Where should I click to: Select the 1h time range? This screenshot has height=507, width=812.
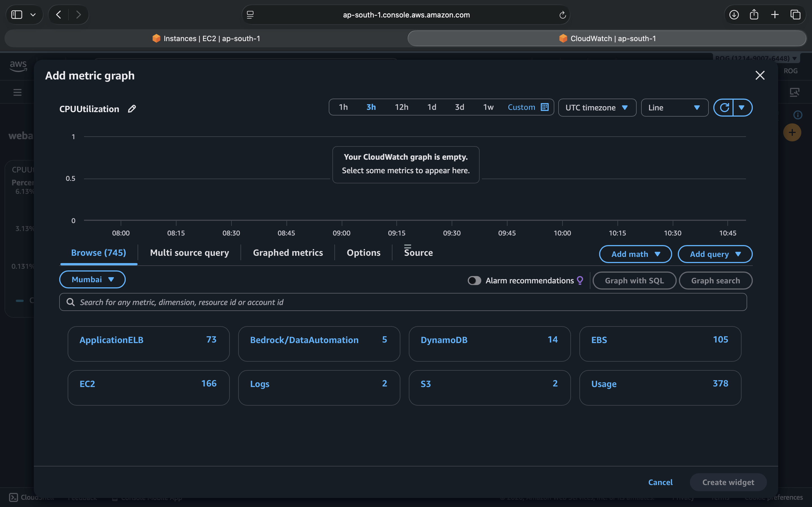[343, 107]
